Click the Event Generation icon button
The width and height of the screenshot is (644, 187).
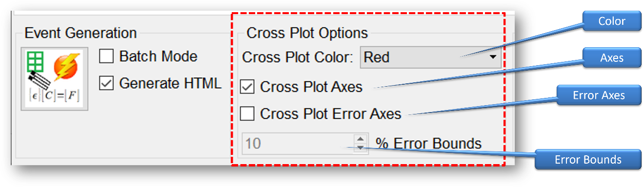pyautogui.click(x=54, y=79)
